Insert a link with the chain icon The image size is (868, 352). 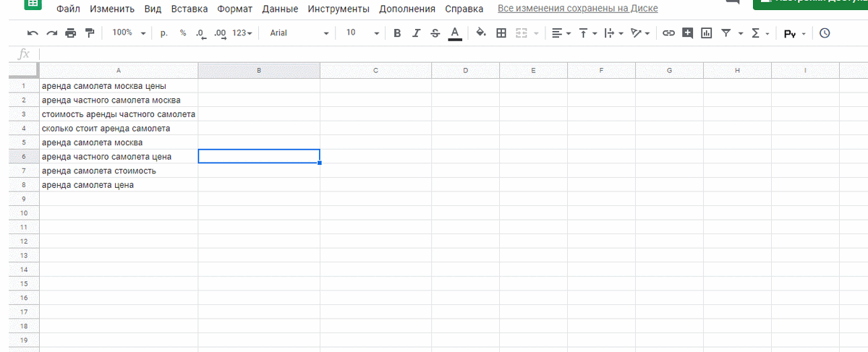point(668,33)
